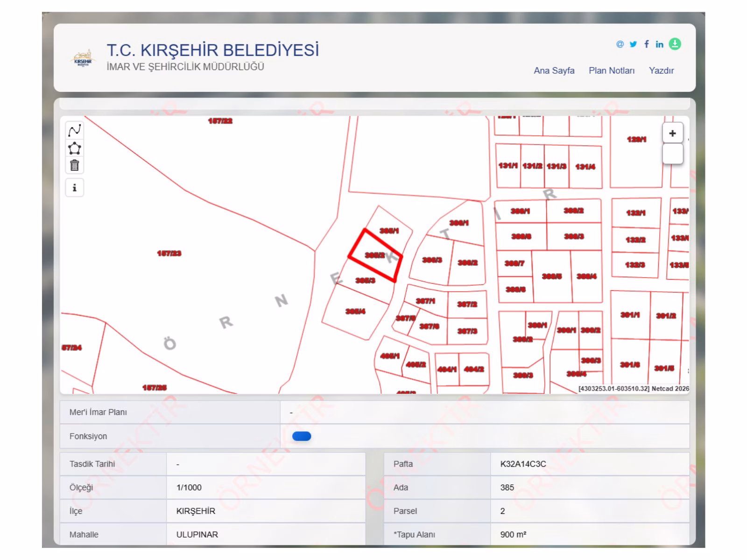Go to Ana Sayfa
747x560 pixels.
[x=554, y=70]
